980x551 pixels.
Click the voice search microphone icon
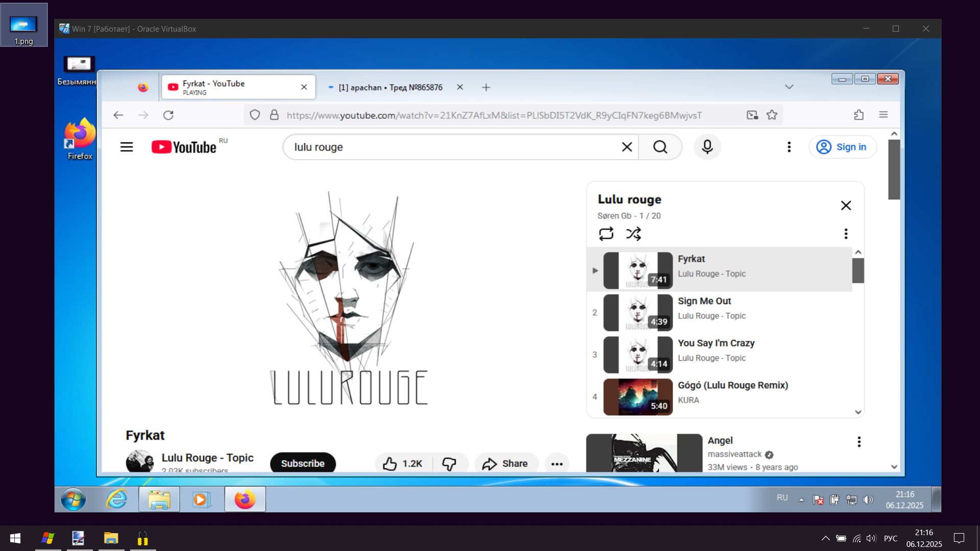point(707,147)
